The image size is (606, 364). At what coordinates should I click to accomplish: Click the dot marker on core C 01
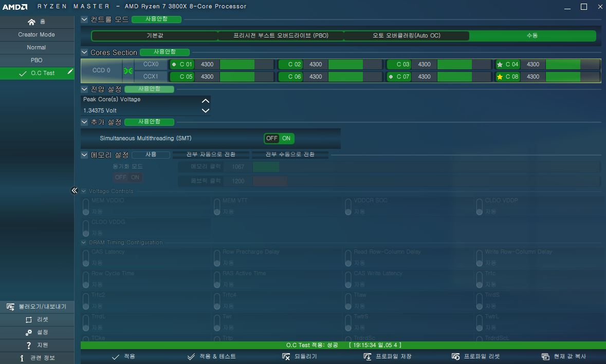(x=174, y=65)
